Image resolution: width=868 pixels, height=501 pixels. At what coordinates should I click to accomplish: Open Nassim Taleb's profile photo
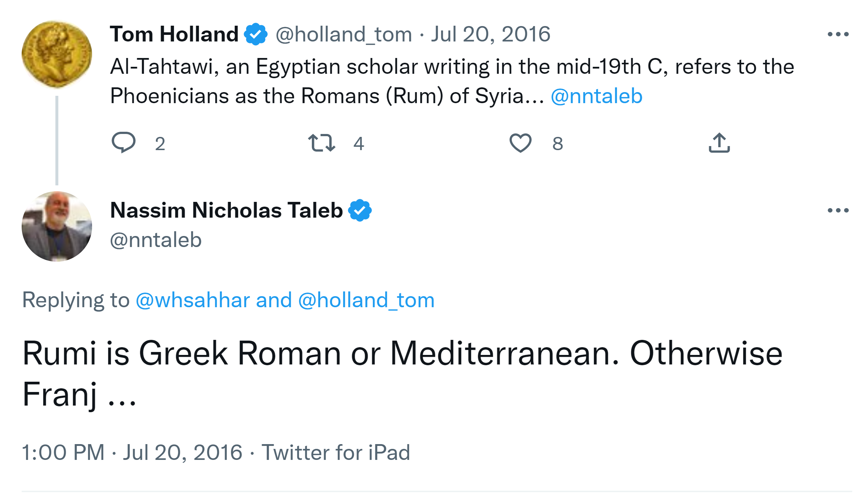[x=57, y=226]
